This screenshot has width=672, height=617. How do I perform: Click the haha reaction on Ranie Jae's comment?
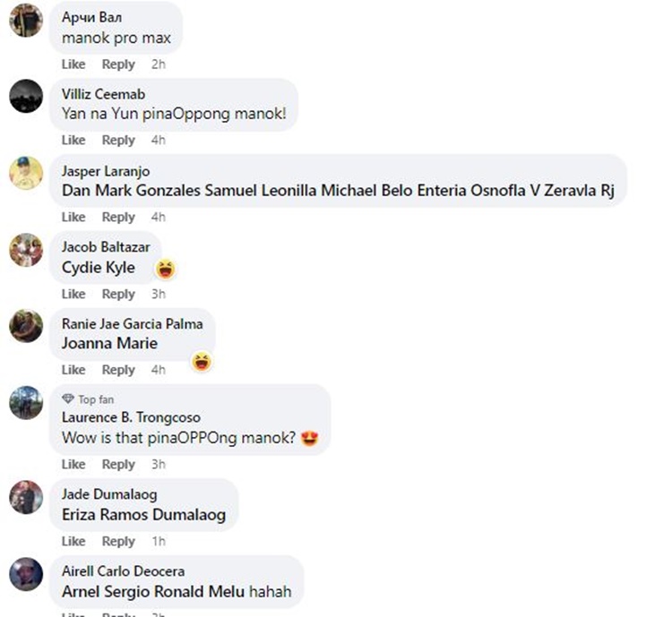202,362
